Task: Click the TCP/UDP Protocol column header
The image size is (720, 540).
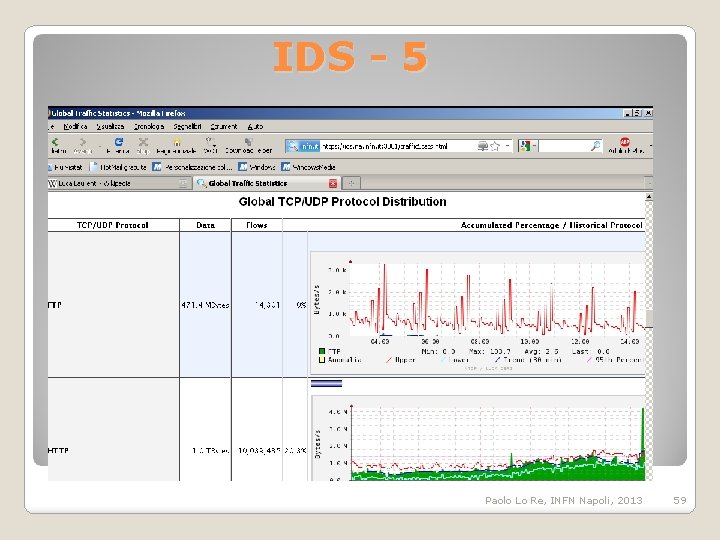Action: 112,225
